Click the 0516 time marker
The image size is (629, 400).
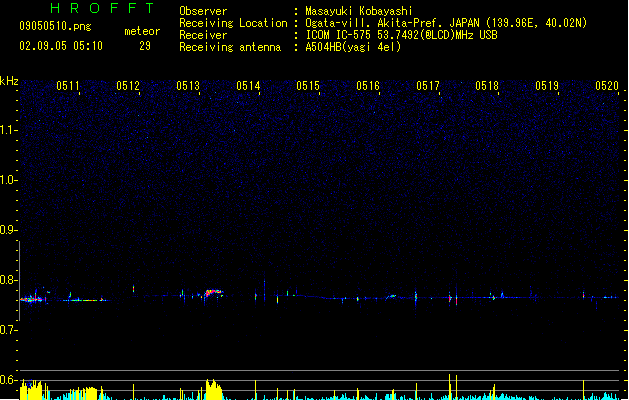pyautogui.click(x=368, y=86)
